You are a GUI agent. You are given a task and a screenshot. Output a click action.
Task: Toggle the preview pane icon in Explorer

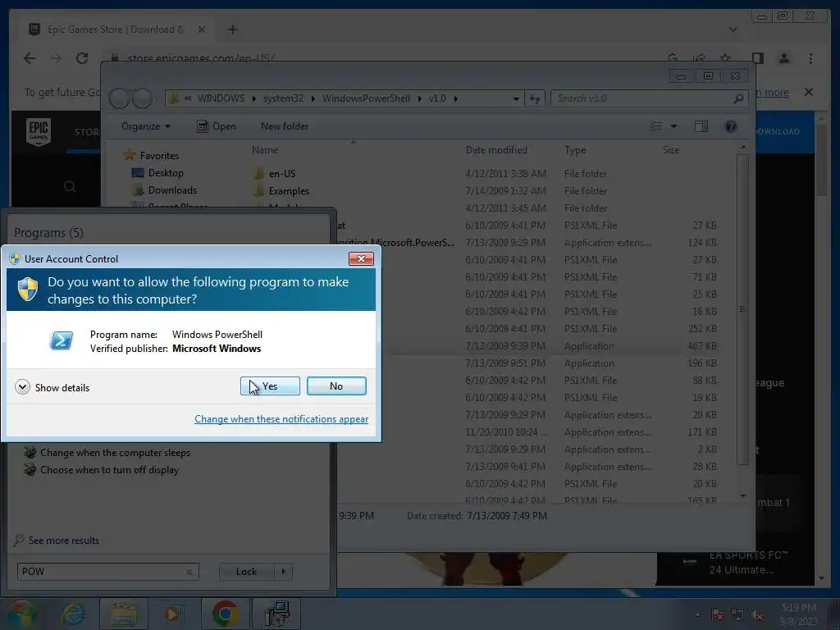pyautogui.click(x=701, y=126)
